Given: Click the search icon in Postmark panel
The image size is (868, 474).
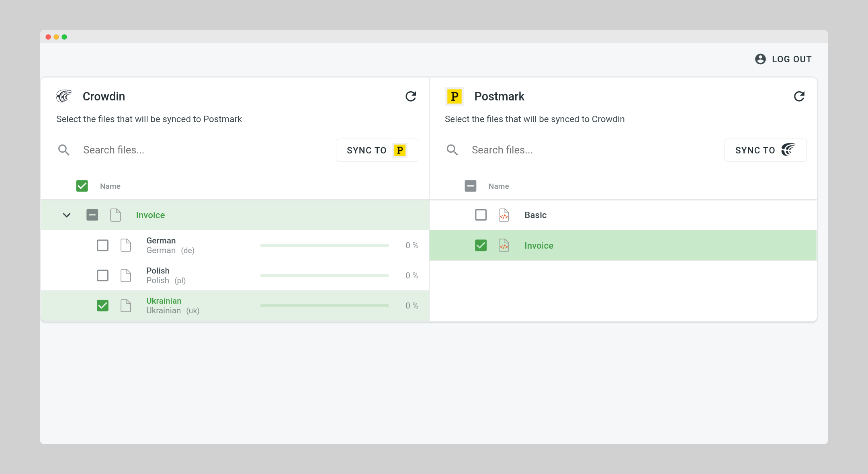Looking at the screenshot, I should pyautogui.click(x=452, y=150).
